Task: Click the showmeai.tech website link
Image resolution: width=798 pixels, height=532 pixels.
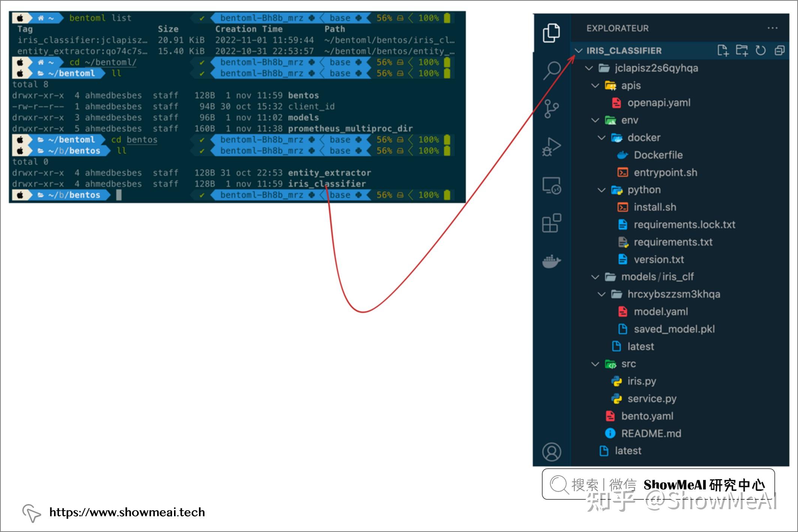Action: coord(127,513)
